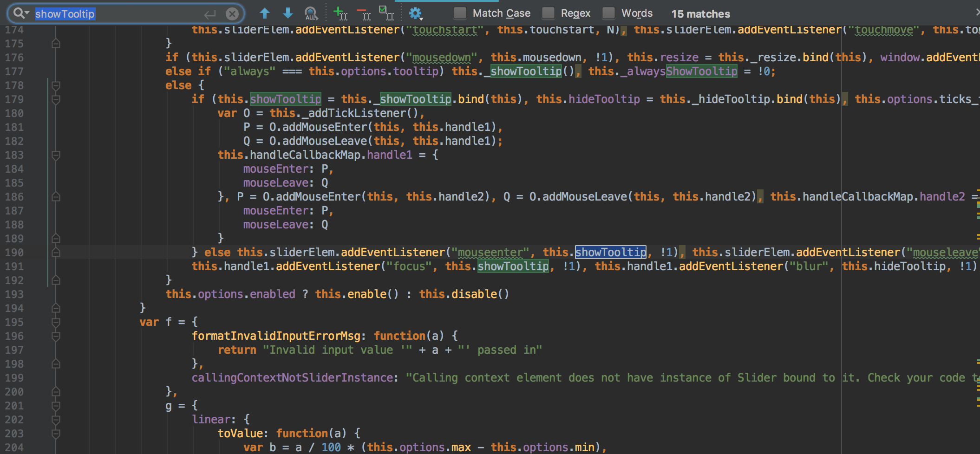This screenshot has height=454, width=980.
Task: Click line number 183 in the gutter
Action: (x=14, y=155)
